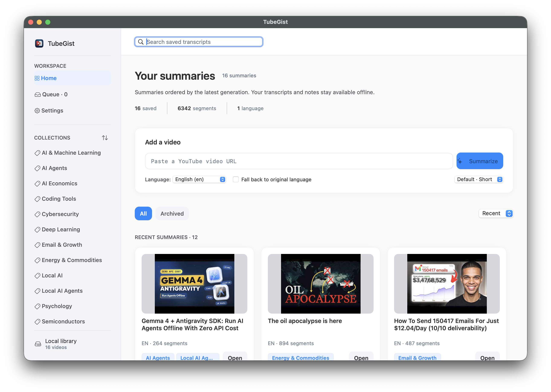Open Queue in the workspace sidebar
551x392 pixels.
[72, 94]
